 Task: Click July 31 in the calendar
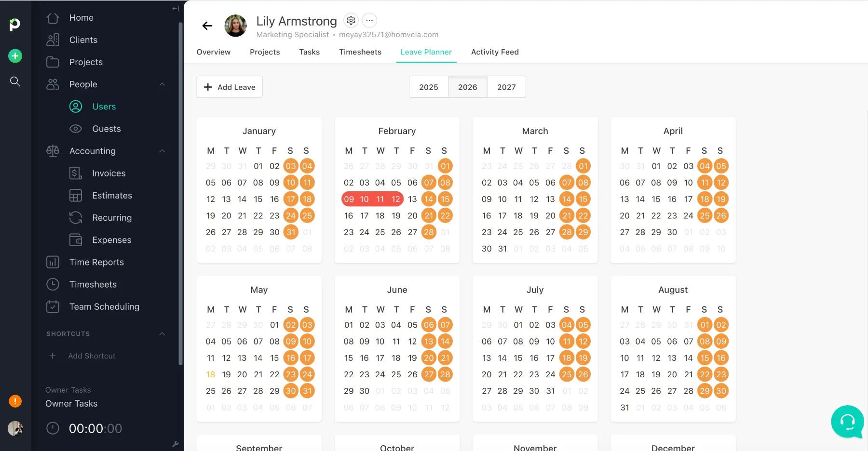pyautogui.click(x=550, y=391)
